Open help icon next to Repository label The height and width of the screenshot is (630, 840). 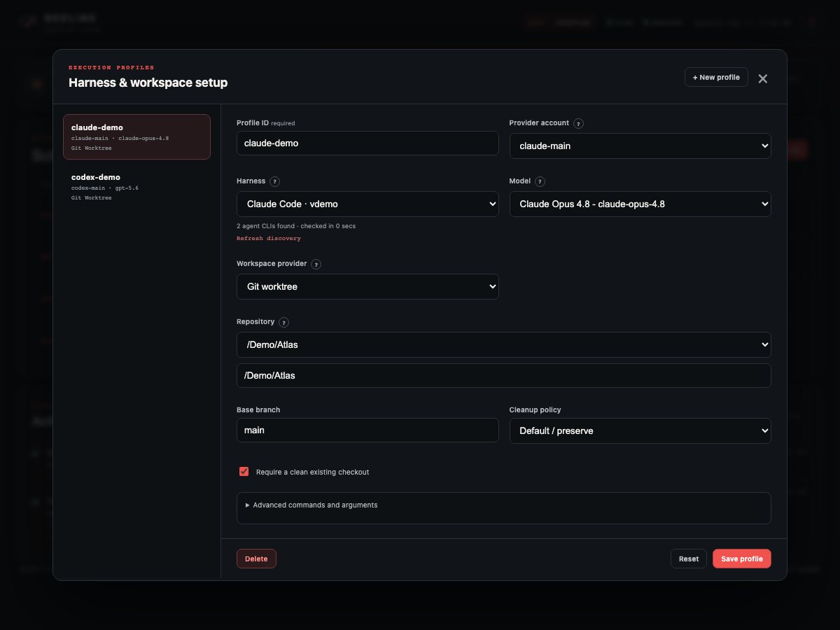tap(283, 323)
